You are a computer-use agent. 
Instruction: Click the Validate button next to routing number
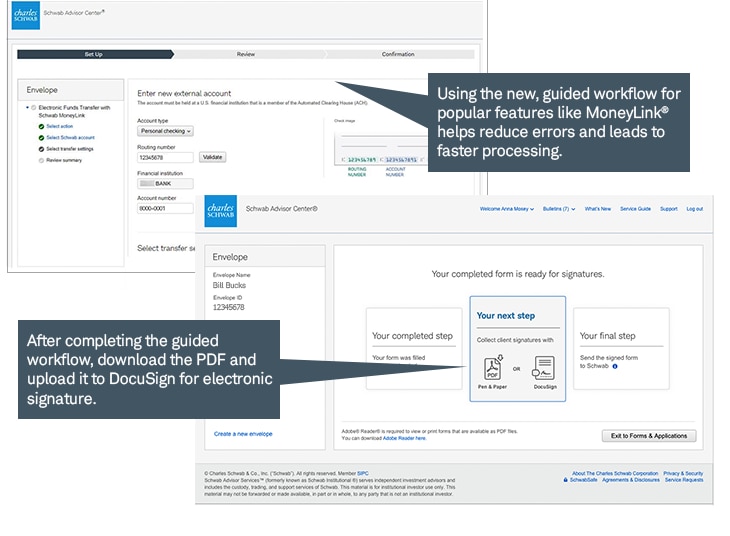coord(212,157)
